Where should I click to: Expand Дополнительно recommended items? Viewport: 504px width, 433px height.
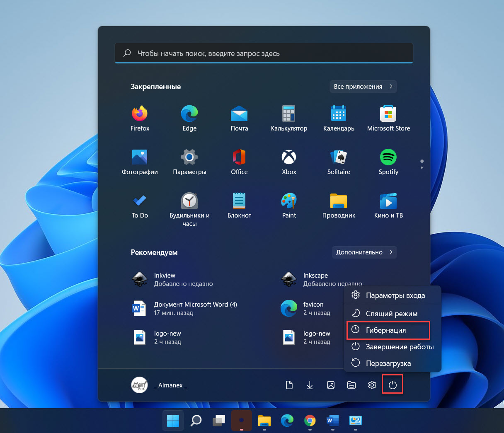coord(364,252)
